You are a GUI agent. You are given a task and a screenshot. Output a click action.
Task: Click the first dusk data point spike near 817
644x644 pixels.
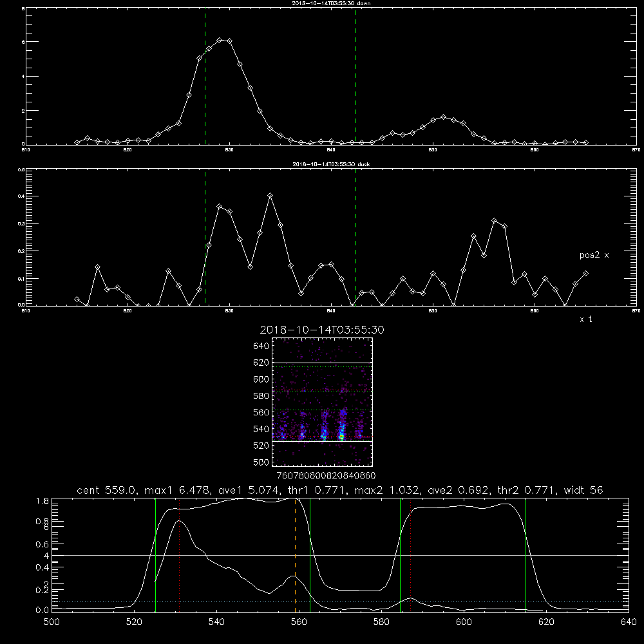tap(97, 267)
